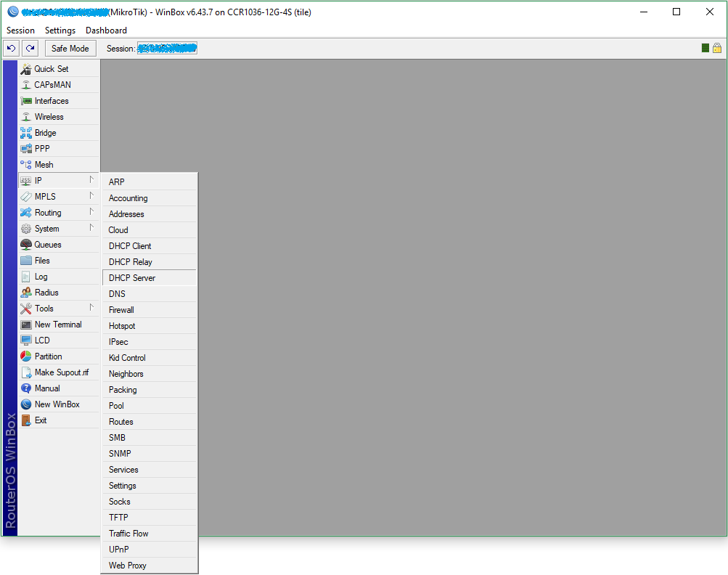Viewport: 728px width, 575px height.
Task: Expand the MPLS submenu arrow
Action: [91, 195]
